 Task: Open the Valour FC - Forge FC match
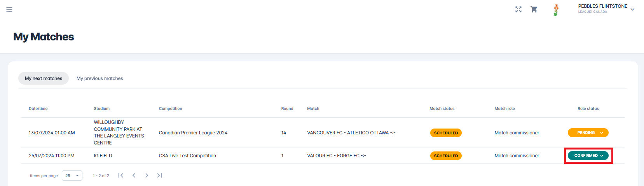pos(336,156)
